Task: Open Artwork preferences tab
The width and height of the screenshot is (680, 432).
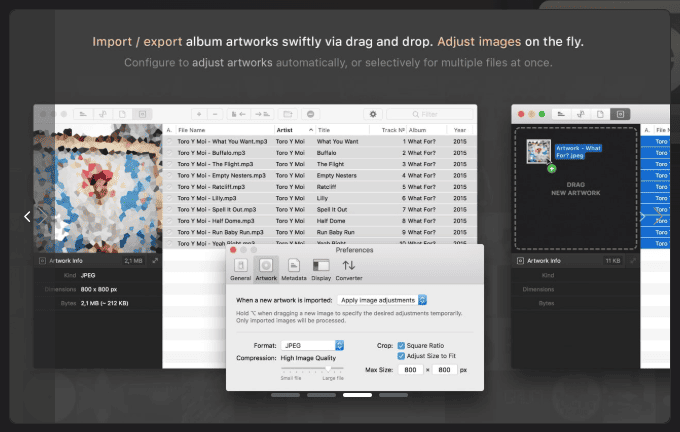Action: point(266,269)
